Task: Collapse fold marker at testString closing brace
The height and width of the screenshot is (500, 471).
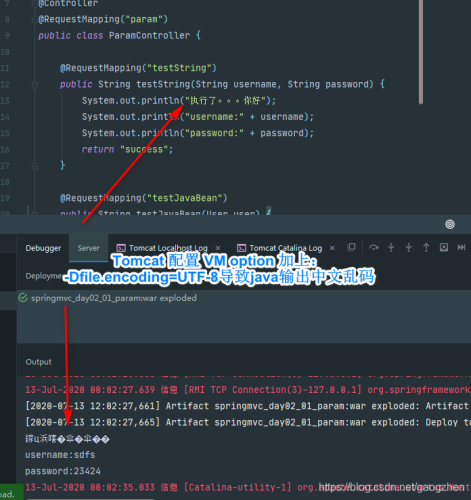Action: pyautogui.click(x=35, y=166)
